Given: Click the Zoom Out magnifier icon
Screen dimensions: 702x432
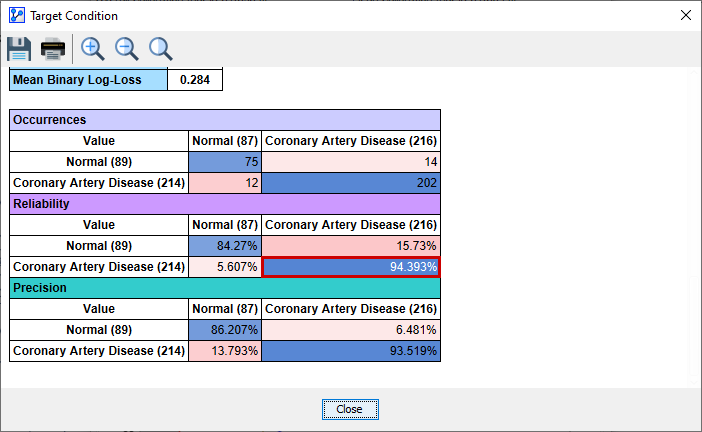Looking at the screenshot, I should click(127, 49).
